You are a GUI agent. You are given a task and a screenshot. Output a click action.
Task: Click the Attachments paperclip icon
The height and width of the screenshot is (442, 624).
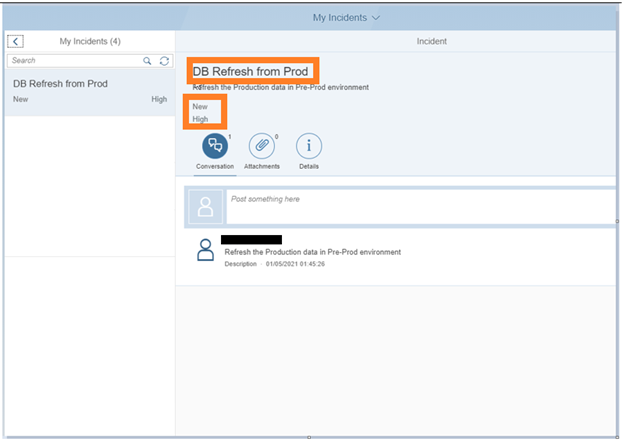(261, 146)
